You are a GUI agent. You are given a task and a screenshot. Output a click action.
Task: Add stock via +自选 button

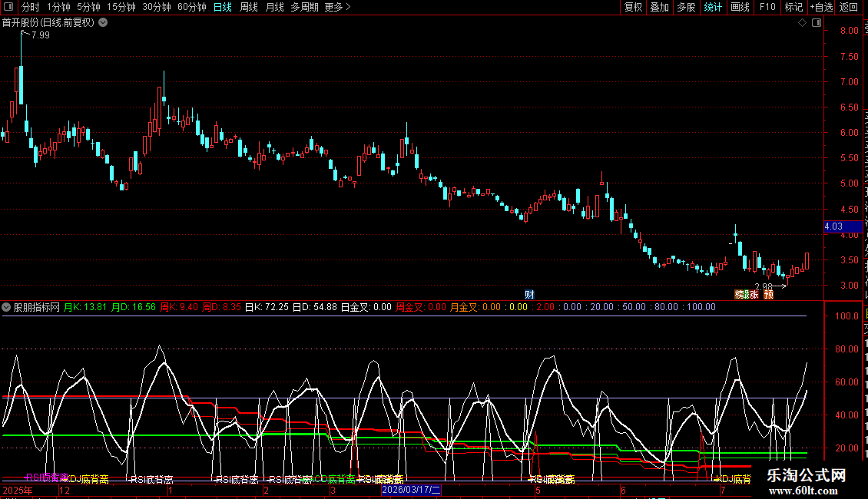click(821, 7)
